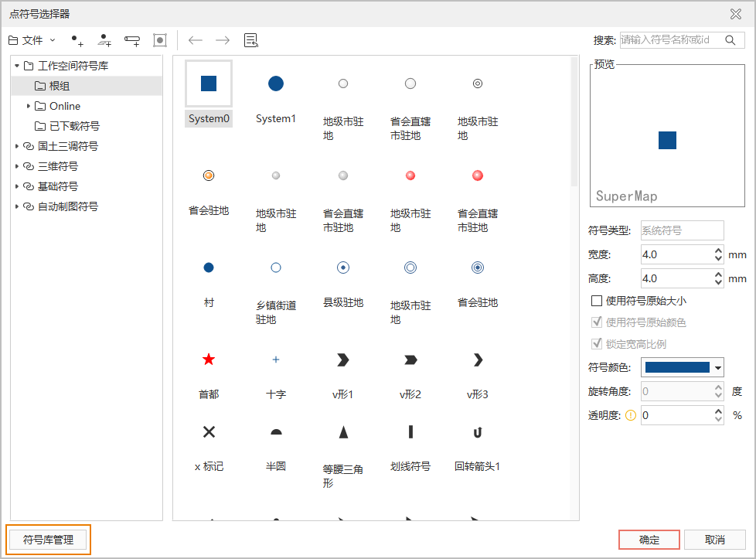Image resolution: width=756 pixels, height=559 pixels.
Task: Click the 符号库管理 button
Action: 49,540
